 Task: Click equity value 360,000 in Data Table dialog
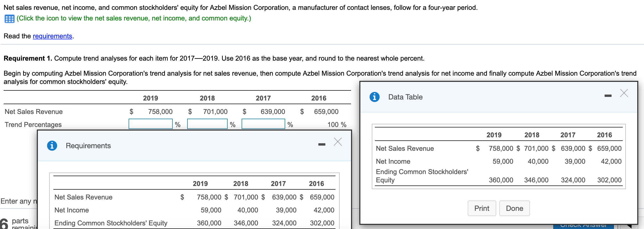coord(501,180)
